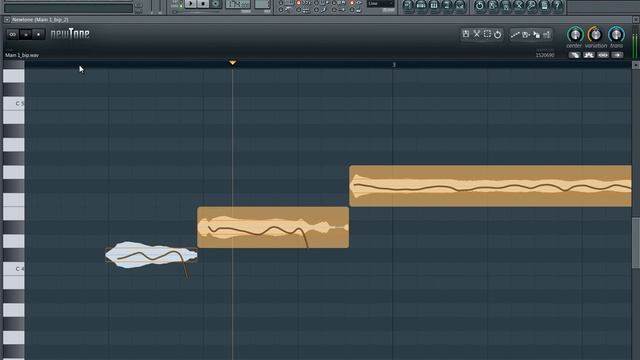Click the FL Studio record button in the transport
This screenshot has height=360, width=640.
[x=216, y=4]
